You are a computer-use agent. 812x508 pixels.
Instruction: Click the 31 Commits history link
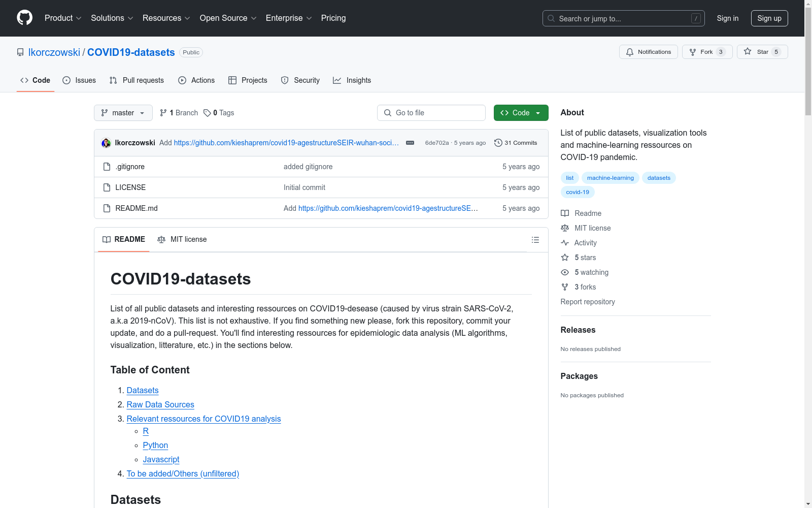click(516, 143)
